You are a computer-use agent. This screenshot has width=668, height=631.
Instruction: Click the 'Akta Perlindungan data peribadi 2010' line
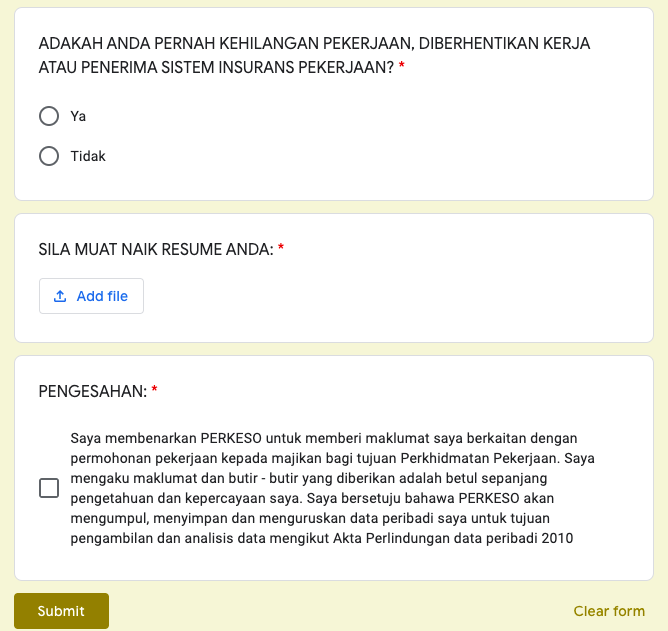tap(322, 539)
